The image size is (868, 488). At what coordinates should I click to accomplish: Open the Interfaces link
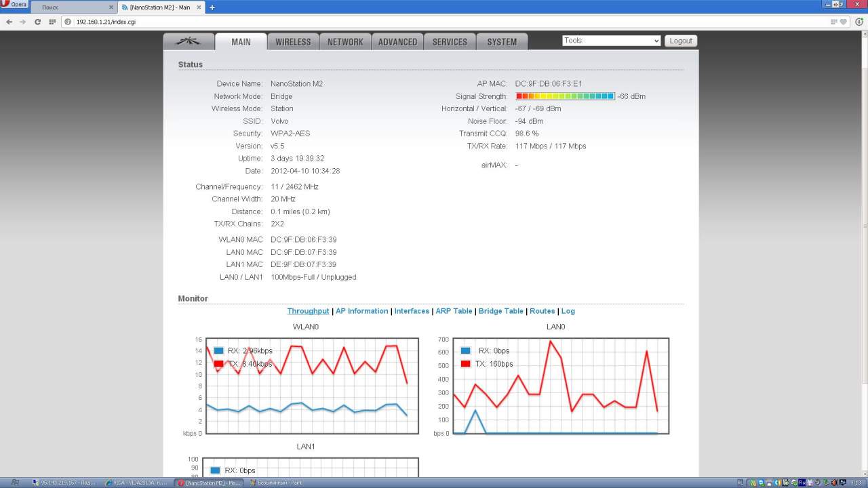point(412,311)
